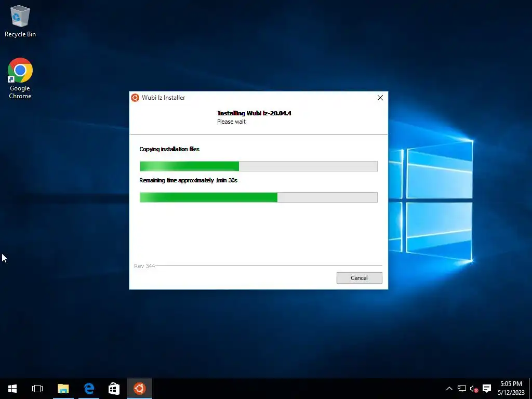Screen dimensions: 532x399
Task: Open Microsoft Edge from the taskbar
Action: pos(89,389)
